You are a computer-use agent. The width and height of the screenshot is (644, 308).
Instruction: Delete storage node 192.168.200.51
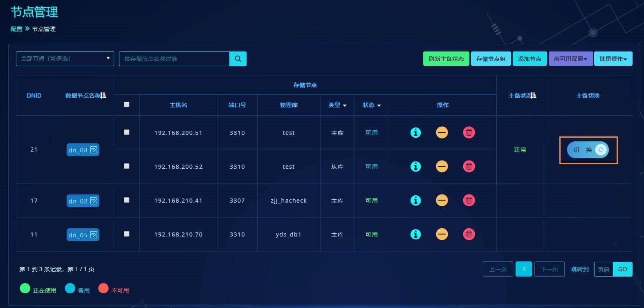tap(469, 132)
